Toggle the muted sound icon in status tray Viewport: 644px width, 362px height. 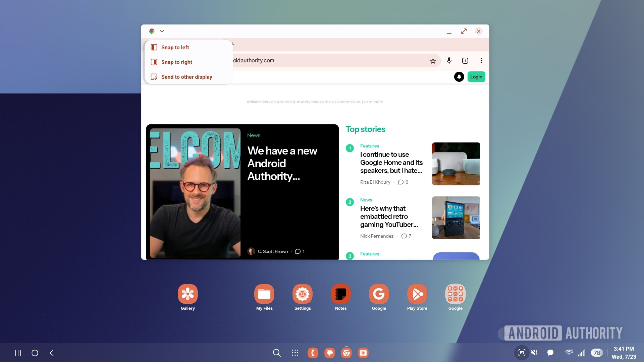pyautogui.click(x=534, y=353)
